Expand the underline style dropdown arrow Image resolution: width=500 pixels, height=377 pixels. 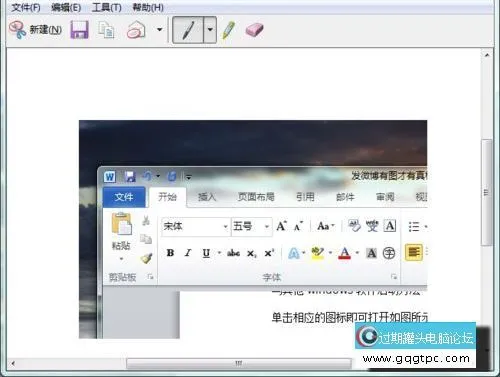(x=219, y=253)
